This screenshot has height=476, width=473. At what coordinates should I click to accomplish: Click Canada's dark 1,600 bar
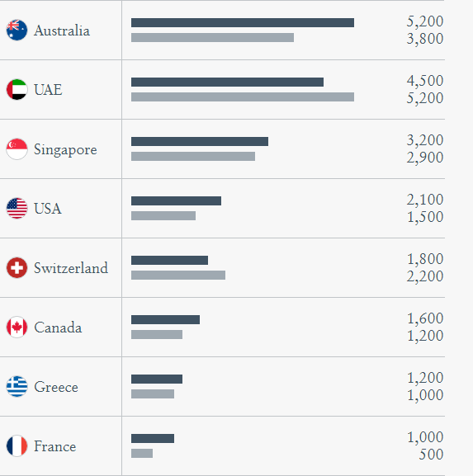pyautogui.click(x=166, y=319)
